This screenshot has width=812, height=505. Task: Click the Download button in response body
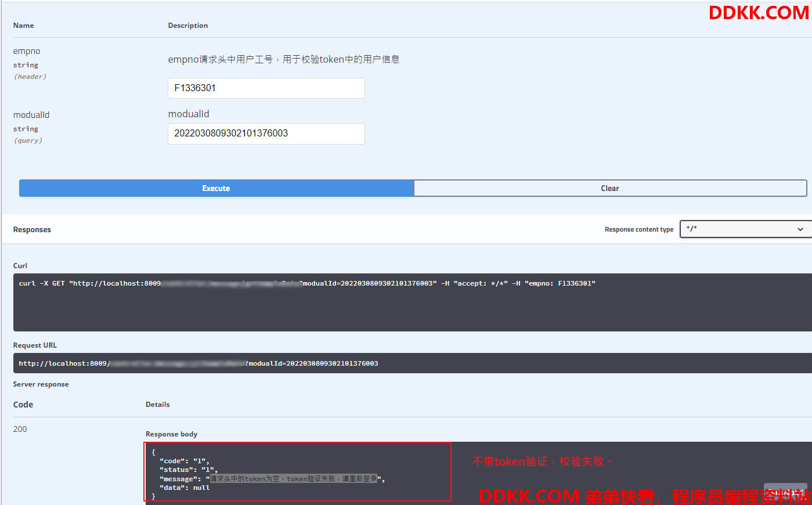785,490
